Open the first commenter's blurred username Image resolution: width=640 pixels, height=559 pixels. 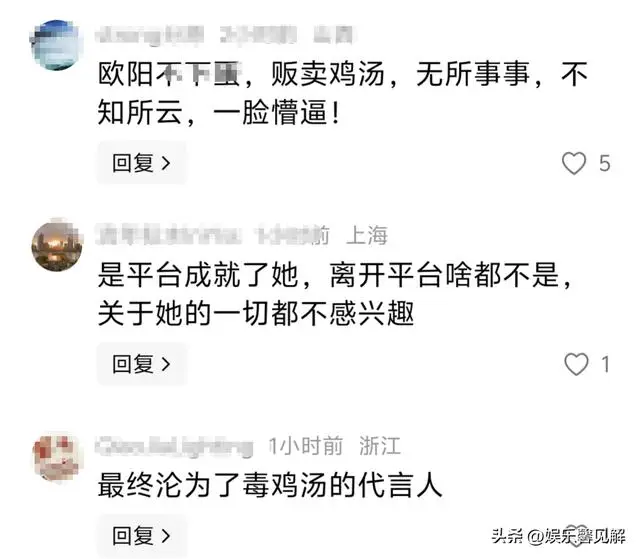[x=149, y=35]
